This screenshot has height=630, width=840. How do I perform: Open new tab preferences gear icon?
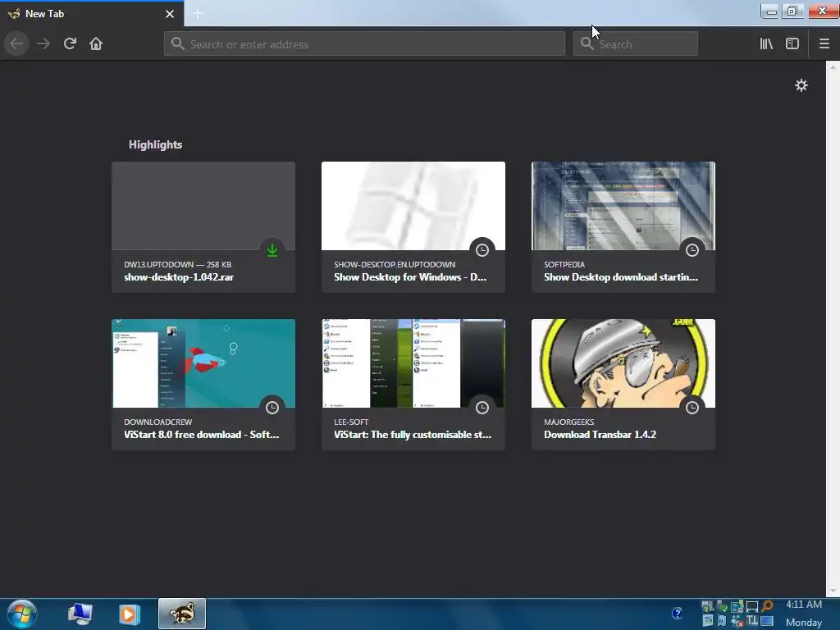[x=801, y=85]
